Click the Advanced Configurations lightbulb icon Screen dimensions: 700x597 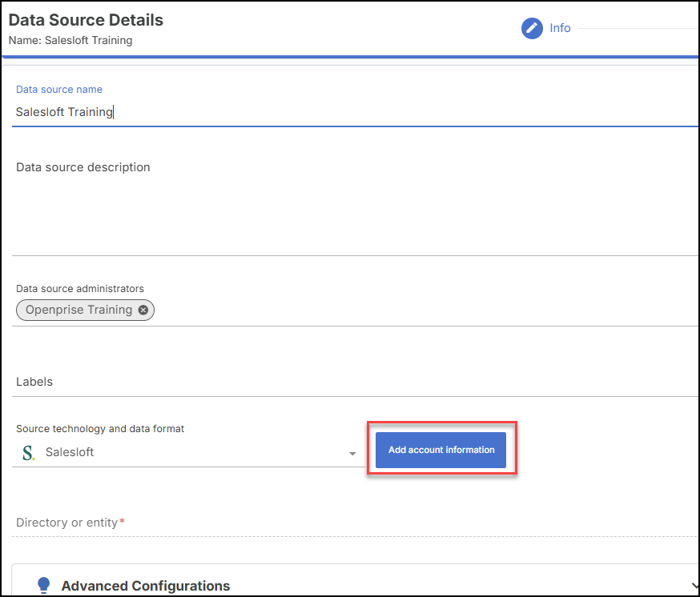pos(44,585)
